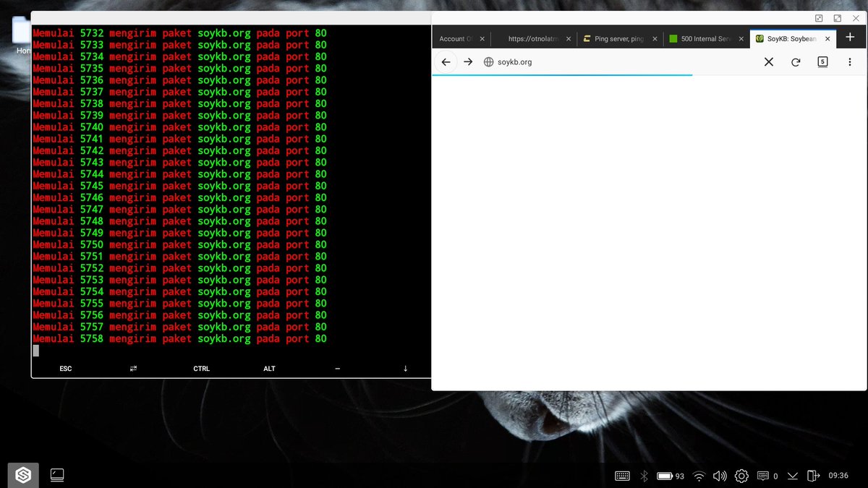
Task: Tap the CTRL key in the terminal
Action: [201, 369]
